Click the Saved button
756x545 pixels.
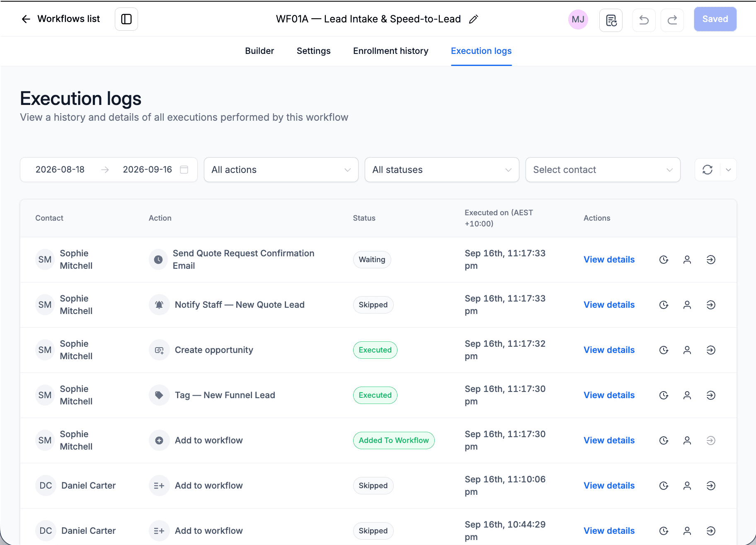pos(715,19)
